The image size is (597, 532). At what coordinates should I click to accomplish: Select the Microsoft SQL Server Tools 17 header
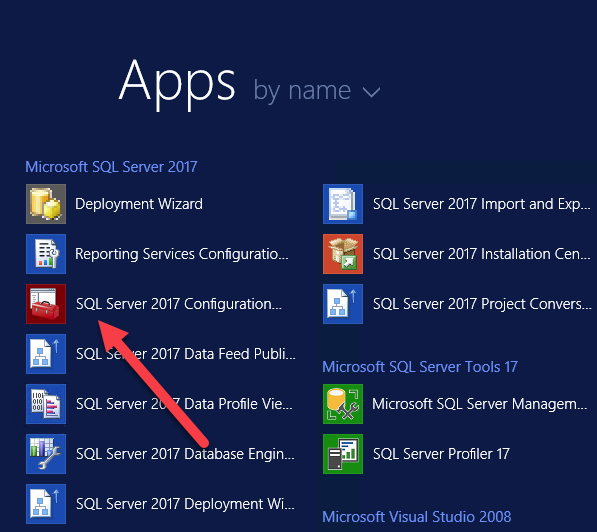[420, 367]
